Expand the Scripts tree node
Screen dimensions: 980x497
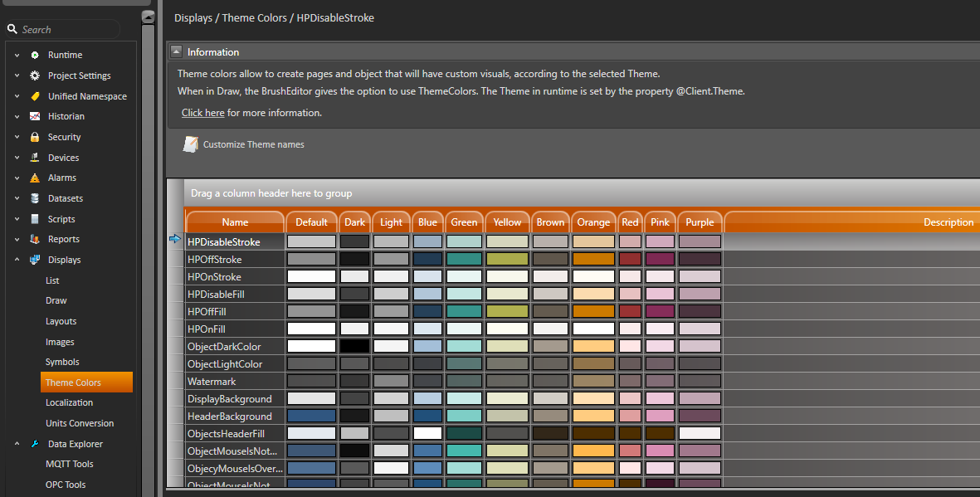17,219
